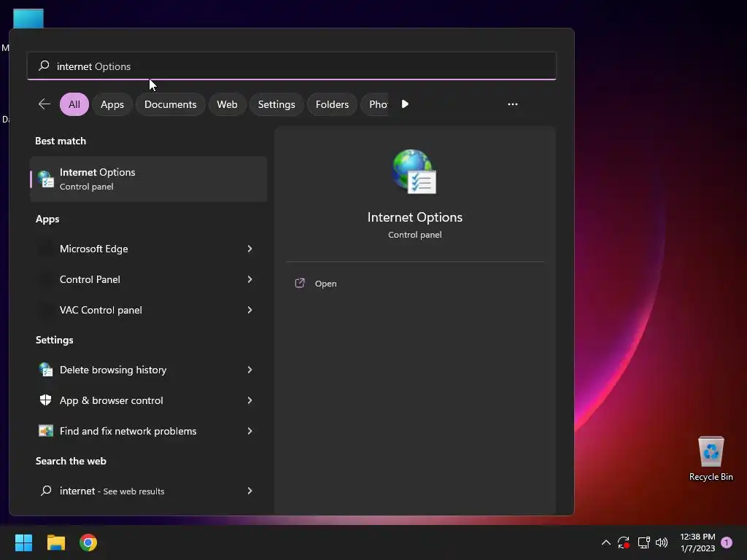Open Find and fix network problems
747x560 pixels.
(x=148, y=431)
